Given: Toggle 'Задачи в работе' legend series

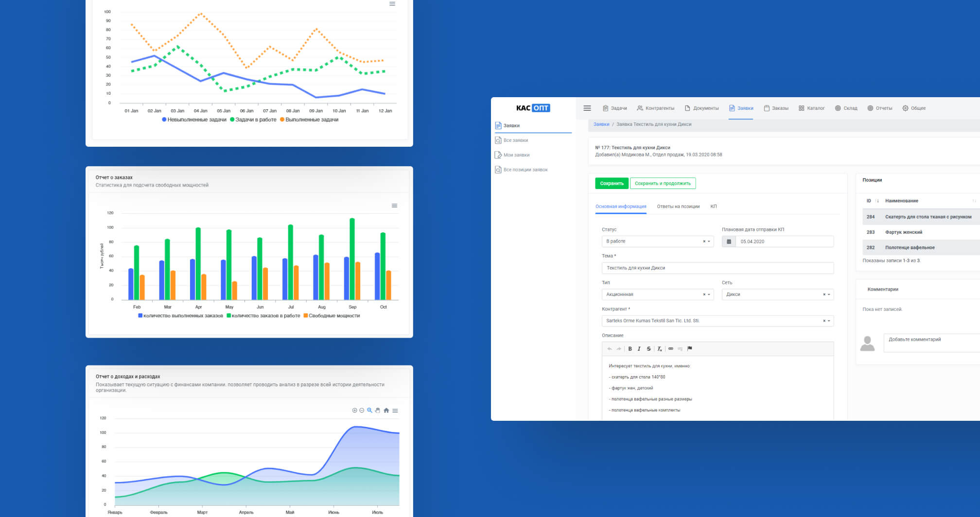Looking at the screenshot, I should click(253, 120).
